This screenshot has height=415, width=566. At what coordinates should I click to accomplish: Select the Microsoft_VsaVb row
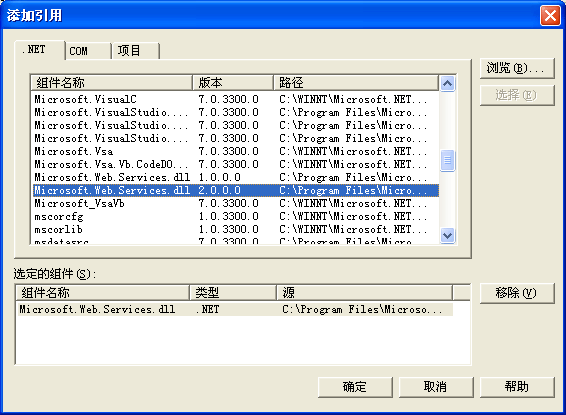236,203
